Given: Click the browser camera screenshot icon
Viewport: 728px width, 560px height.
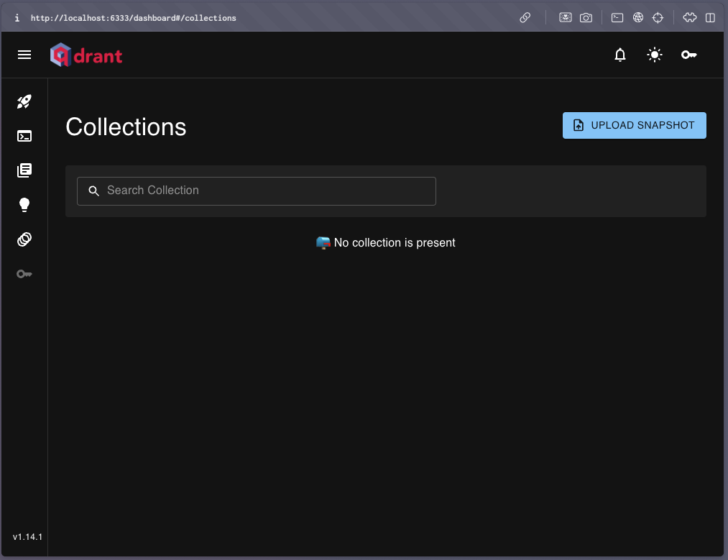Looking at the screenshot, I should pos(586,18).
